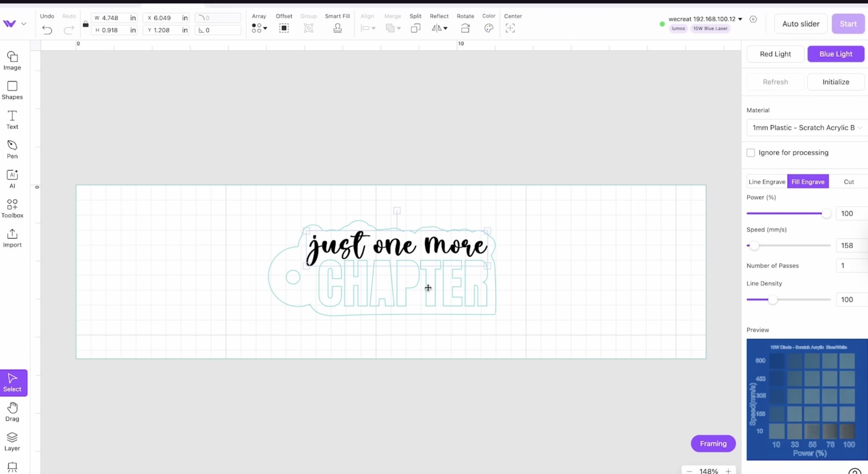Open the Toolbox panel
Image resolution: width=868 pixels, height=474 pixels.
tap(12, 207)
